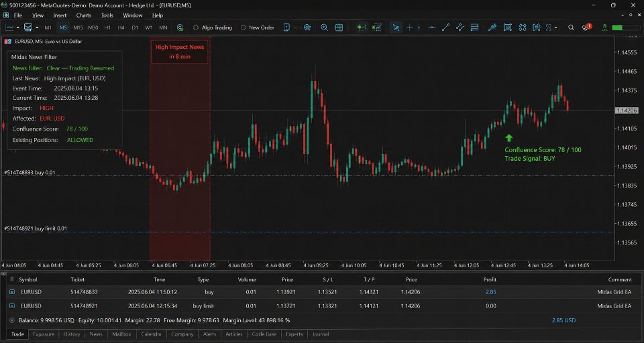Image resolution: width=644 pixels, height=343 pixels.
Task: Open the View menu
Action: tap(38, 15)
